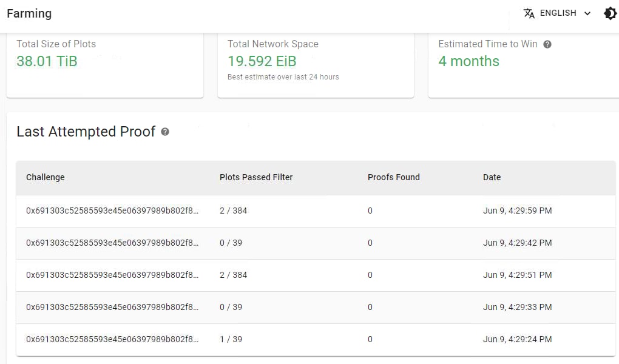Click the 4:29:51 PM date cell

click(517, 275)
